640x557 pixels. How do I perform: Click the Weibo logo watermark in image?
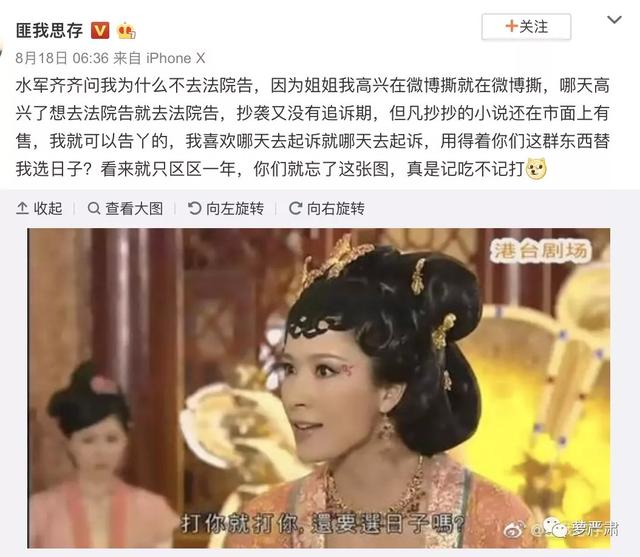[x=514, y=530]
